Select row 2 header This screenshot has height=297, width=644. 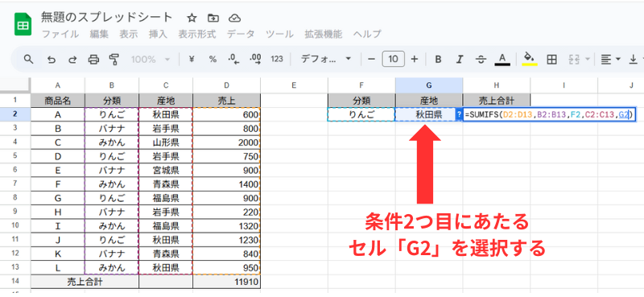pos(15,114)
